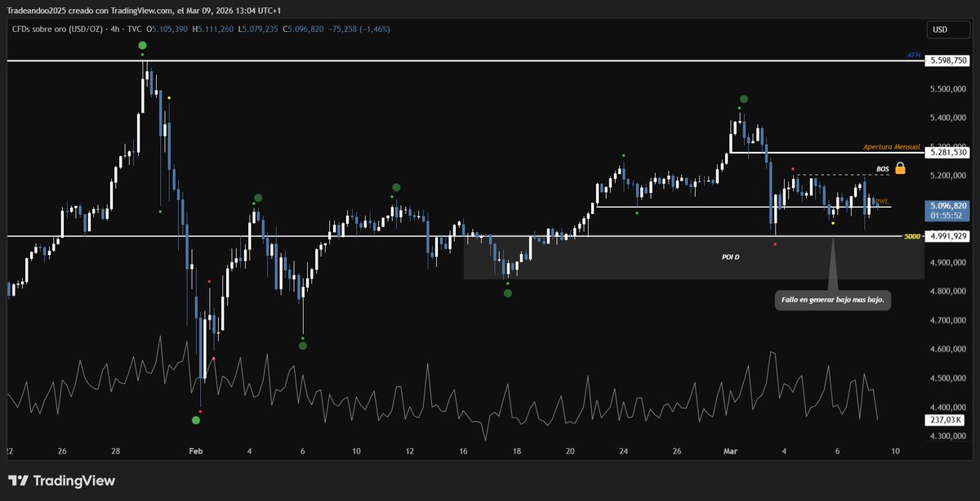Select the large green dot above the ATH peak
This screenshot has height=501, width=980.
(x=143, y=46)
